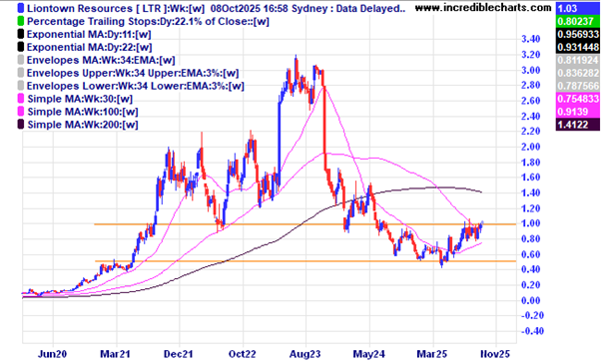Click the 0.00 price axis label
The width and height of the screenshot is (601, 364).
(530, 300)
